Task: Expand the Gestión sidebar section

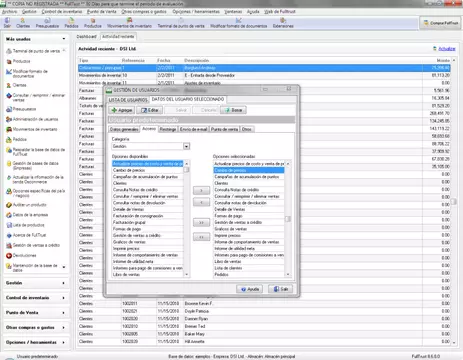Action: 63,283
